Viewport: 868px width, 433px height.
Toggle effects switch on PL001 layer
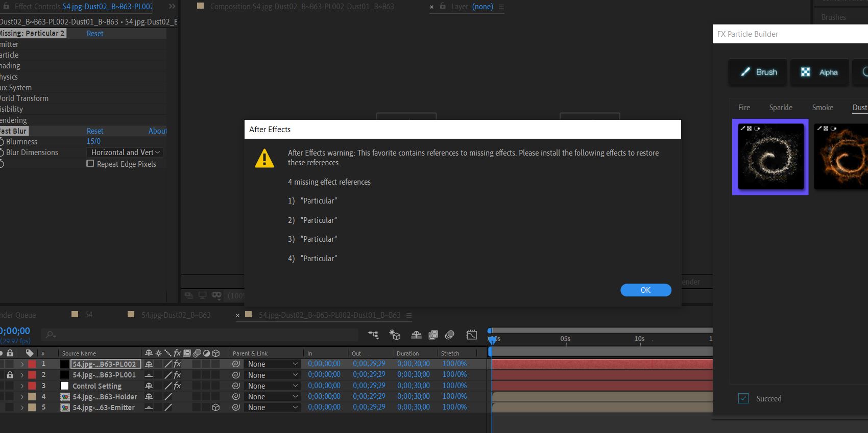click(x=177, y=375)
